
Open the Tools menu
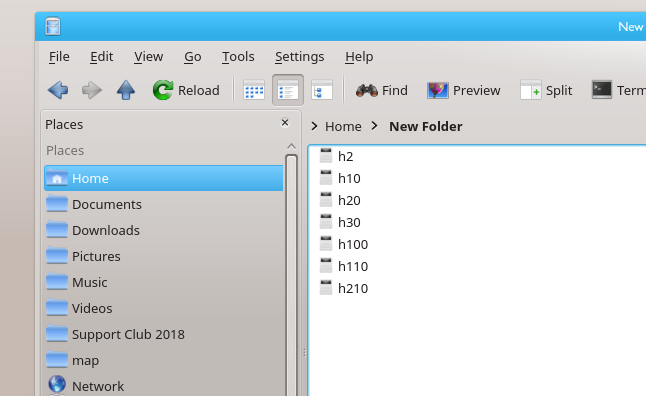click(238, 56)
